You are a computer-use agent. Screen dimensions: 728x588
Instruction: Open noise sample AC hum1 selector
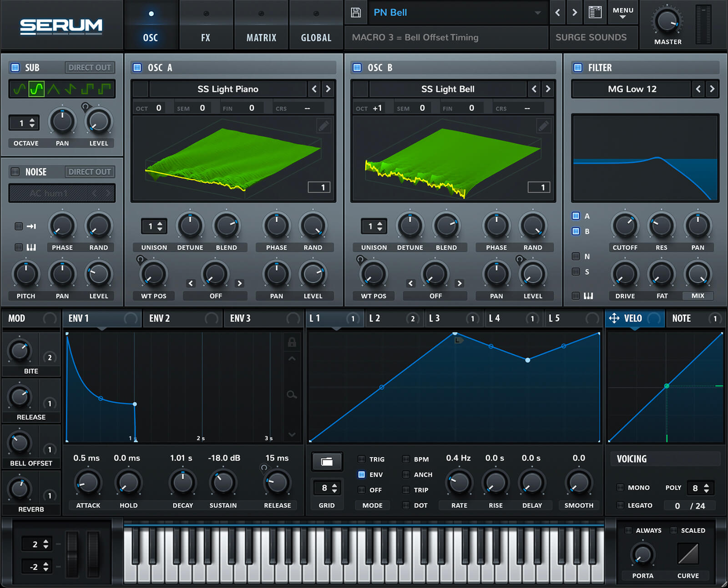(x=62, y=193)
